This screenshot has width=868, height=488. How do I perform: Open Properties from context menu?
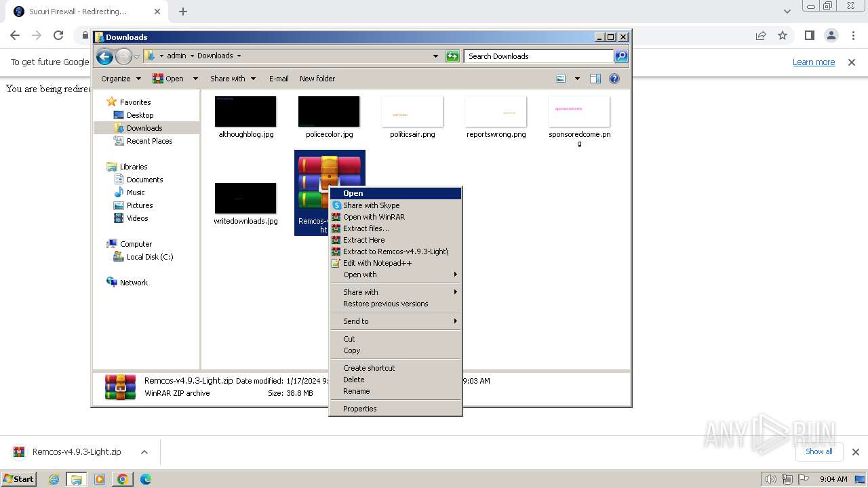coord(395,409)
